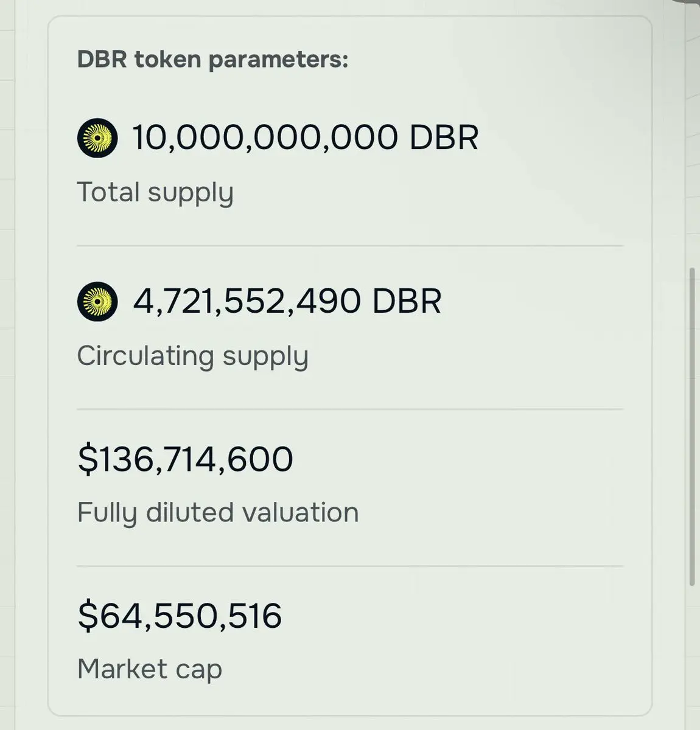Screen dimensions: 700x730
Task: Click the 'Fully diluted valuation' label
Action: click(218, 512)
